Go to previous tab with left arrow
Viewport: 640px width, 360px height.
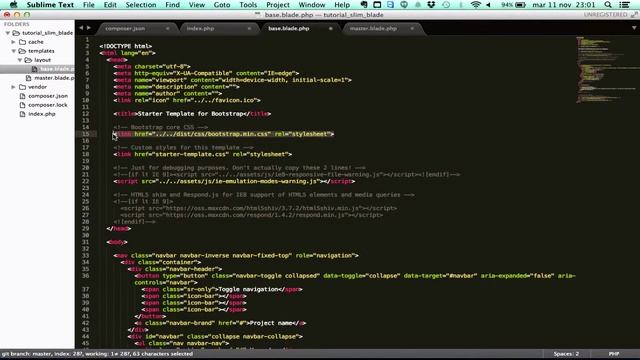click(81, 28)
